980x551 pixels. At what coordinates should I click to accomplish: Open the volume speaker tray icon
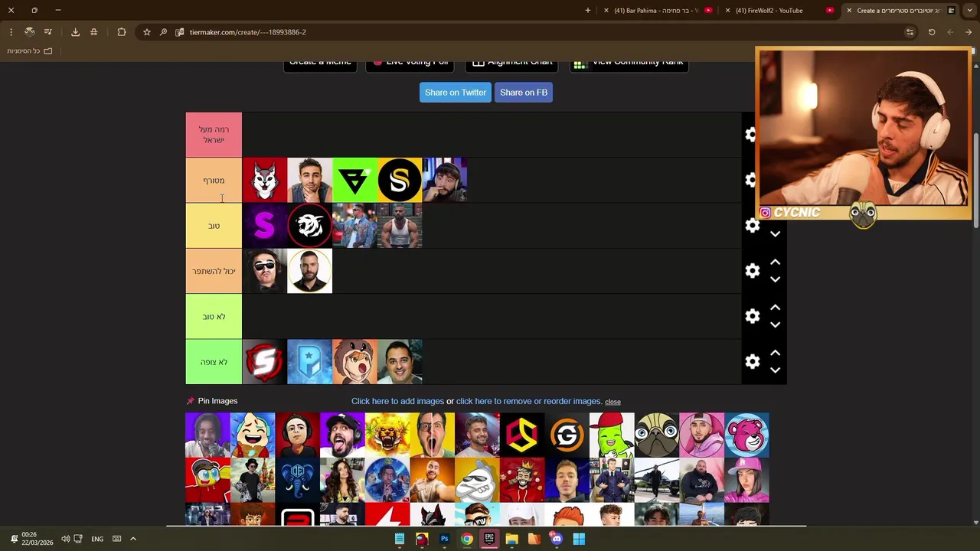[x=66, y=539]
